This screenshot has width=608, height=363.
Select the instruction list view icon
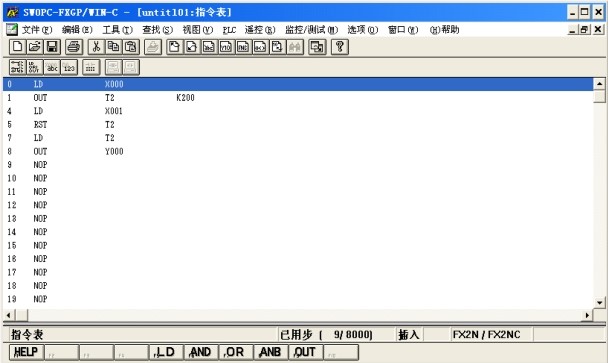pos(34,67)
